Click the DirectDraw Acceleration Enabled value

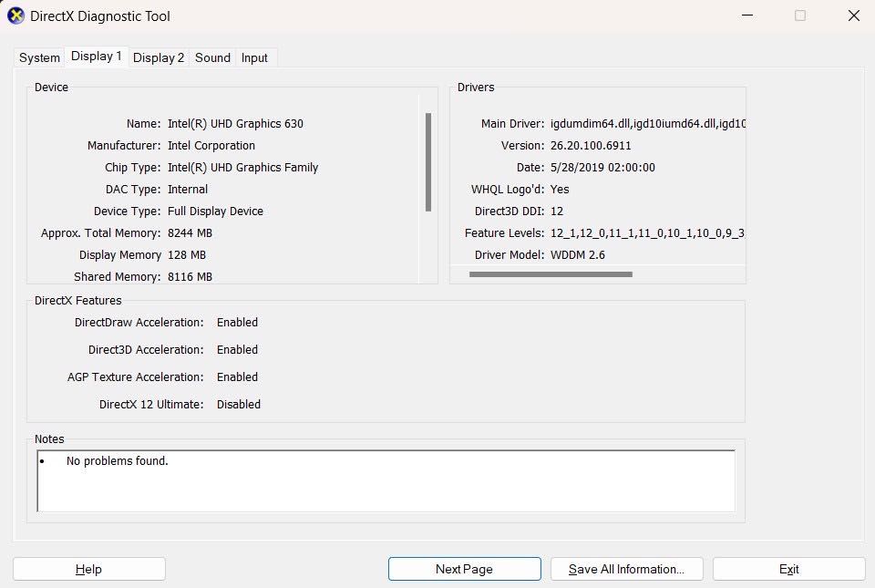pyautogui.click(x=237, y=323)
